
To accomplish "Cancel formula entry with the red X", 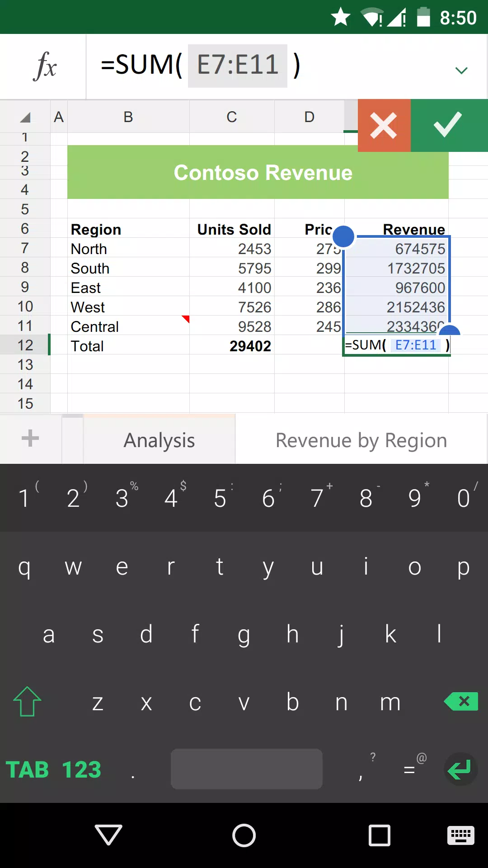I will [384, 126].
